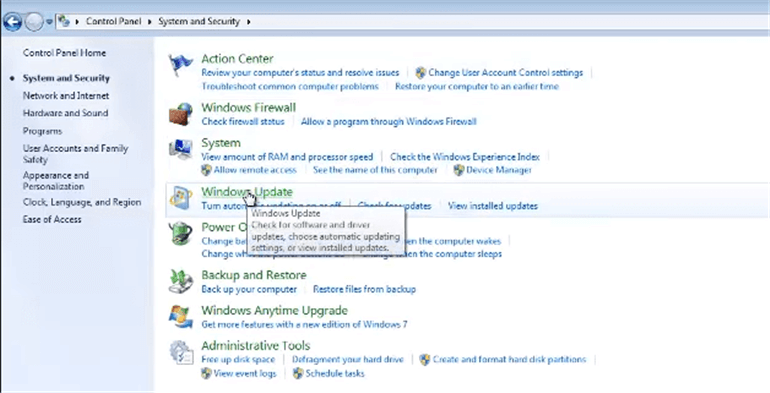The width and height of the screenshot is (770, 393).
Task: Get more features with a new edition
Action: 304,324
